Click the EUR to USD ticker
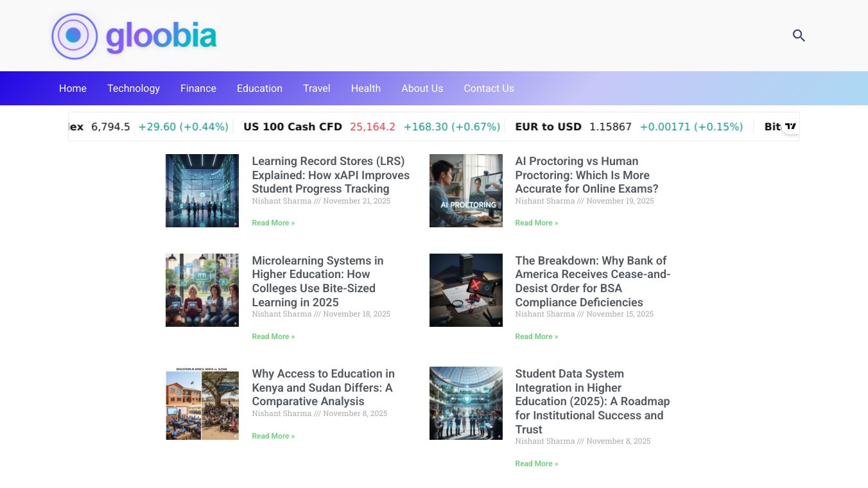868x488 pixels. tap(548, 127)
